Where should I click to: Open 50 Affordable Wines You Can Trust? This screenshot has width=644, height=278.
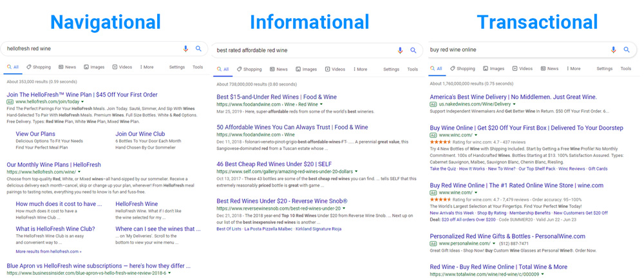pos(292,127)
